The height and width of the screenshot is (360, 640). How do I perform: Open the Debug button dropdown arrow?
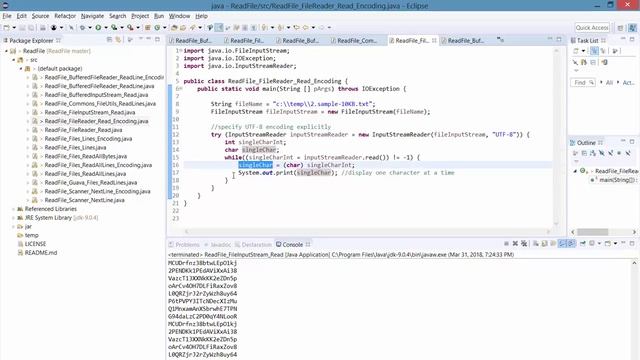(90, 27)
